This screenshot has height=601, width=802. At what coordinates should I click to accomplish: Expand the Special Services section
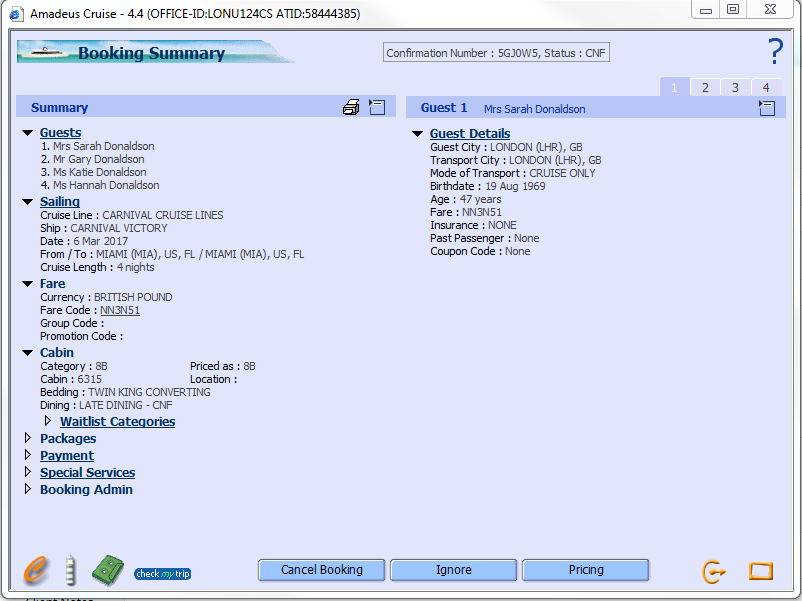pos(28,472)
